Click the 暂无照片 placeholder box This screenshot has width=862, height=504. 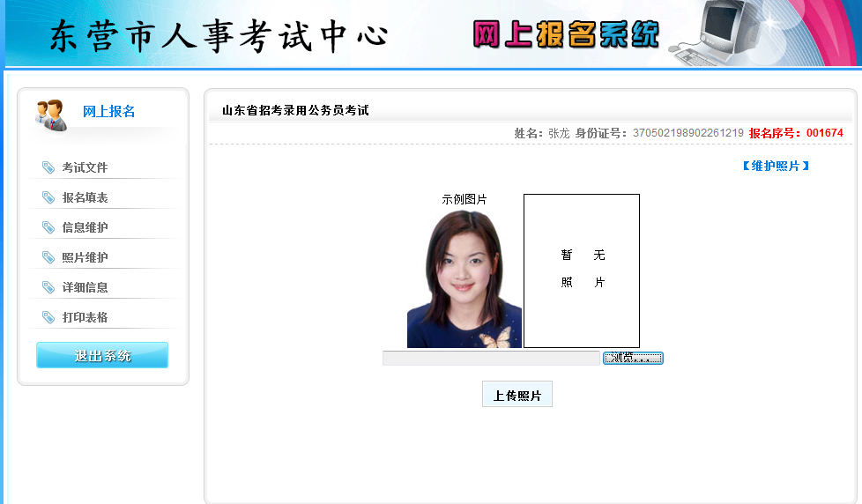[582, 271]
